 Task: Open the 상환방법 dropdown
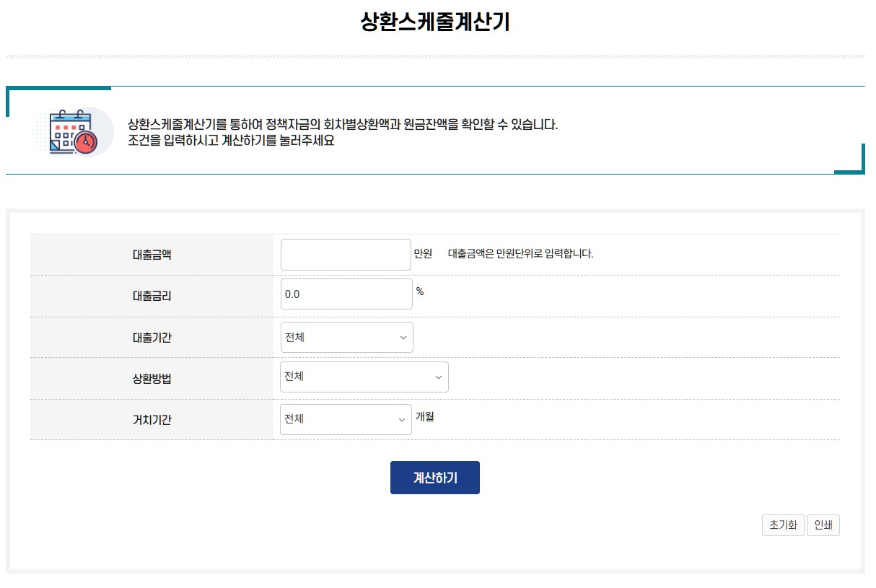point(363,377)
